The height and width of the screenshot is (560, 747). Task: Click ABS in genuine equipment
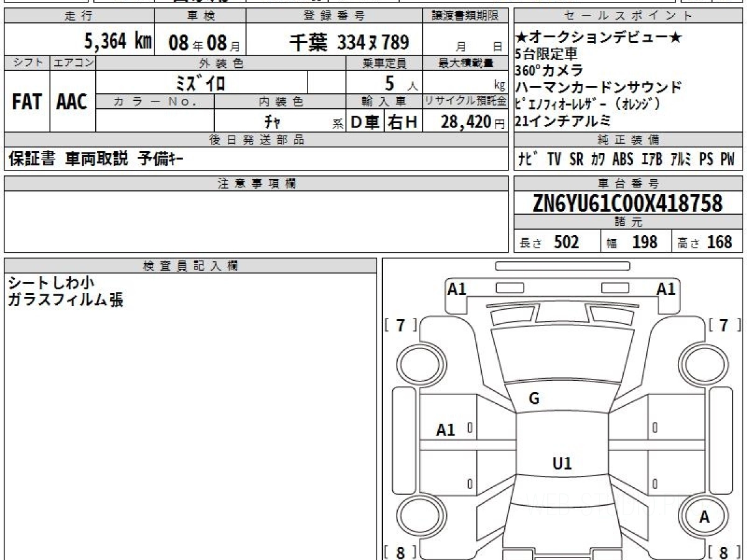[622, 159]
